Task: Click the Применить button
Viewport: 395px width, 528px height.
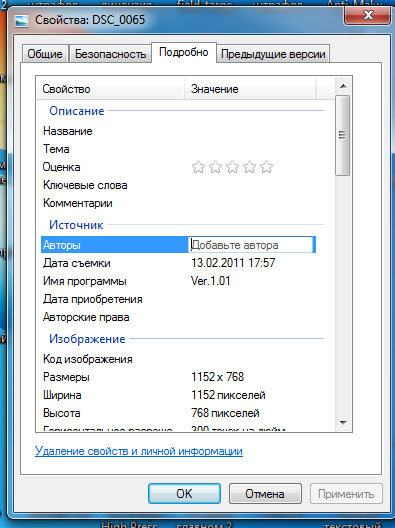Action: tap(346, 494)
